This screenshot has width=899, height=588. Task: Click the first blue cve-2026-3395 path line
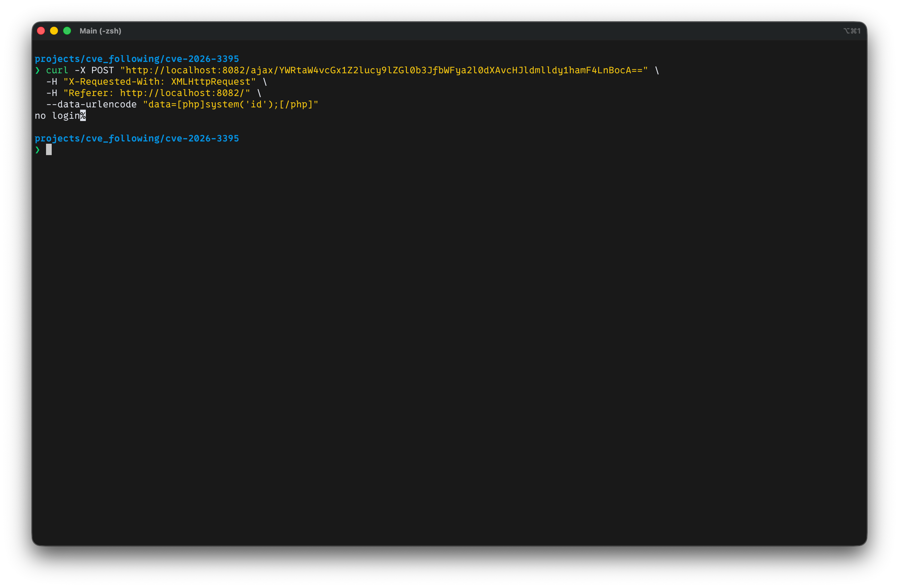tap(137, 59)
